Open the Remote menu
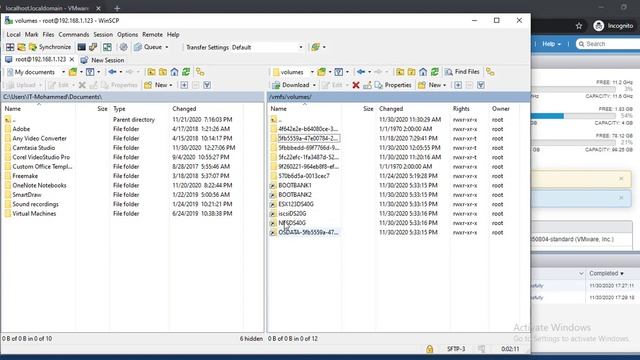This screenshot has width=640, height=360. point(152,35)
